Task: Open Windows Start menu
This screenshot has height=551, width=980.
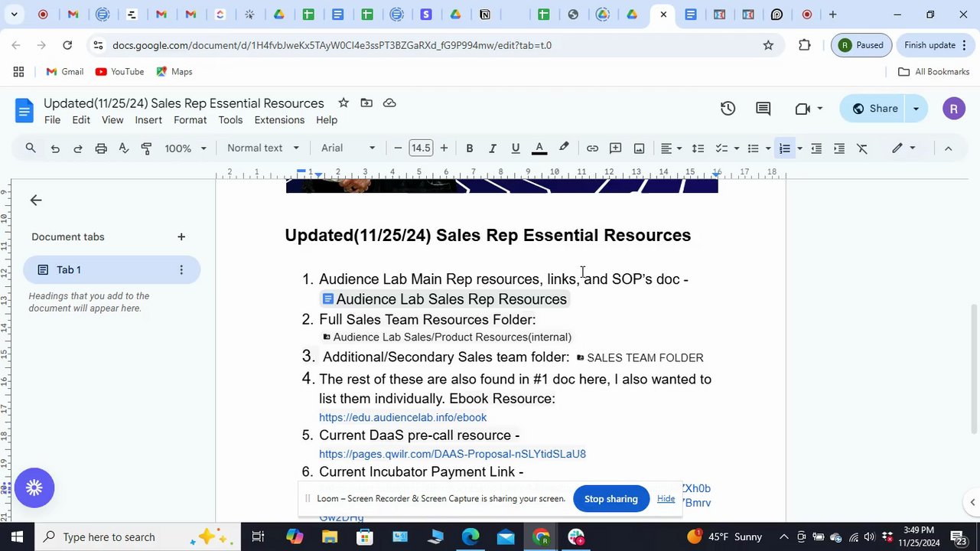Action: pos(17,536)
